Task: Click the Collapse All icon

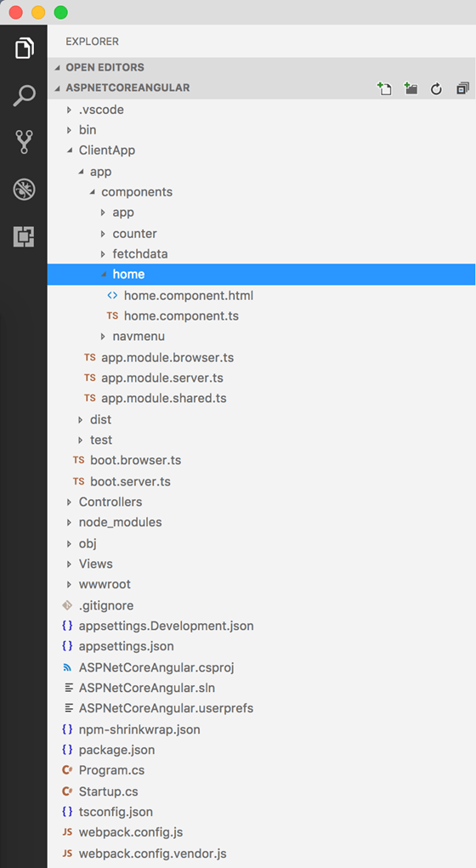Action: (x=462, y=88)
